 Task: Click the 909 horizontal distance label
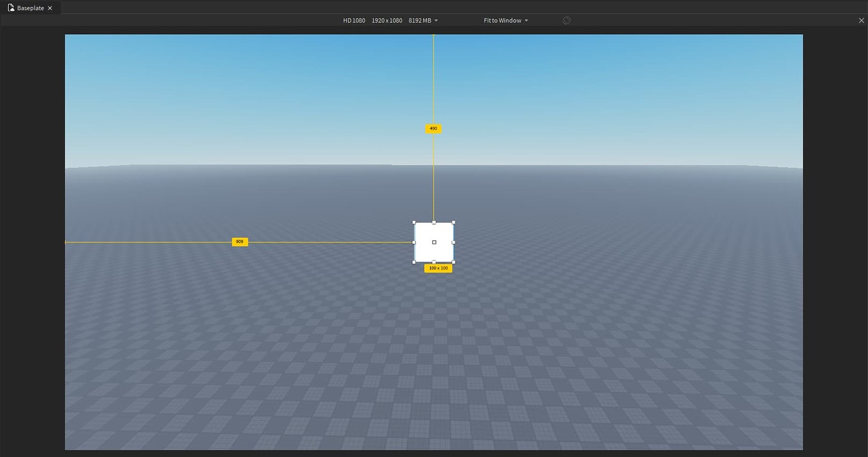pos(239,241)
